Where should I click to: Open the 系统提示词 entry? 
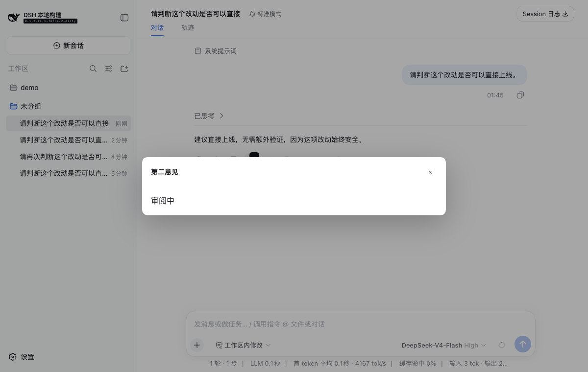click(216, 51)
